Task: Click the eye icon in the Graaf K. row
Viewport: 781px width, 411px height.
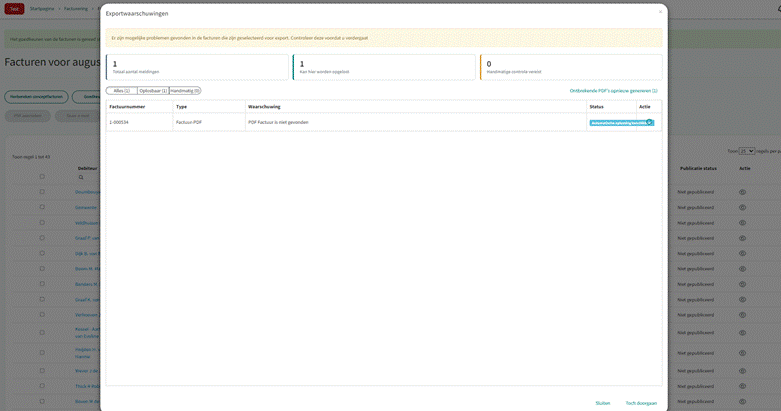Action: click(x=742, y=299)
